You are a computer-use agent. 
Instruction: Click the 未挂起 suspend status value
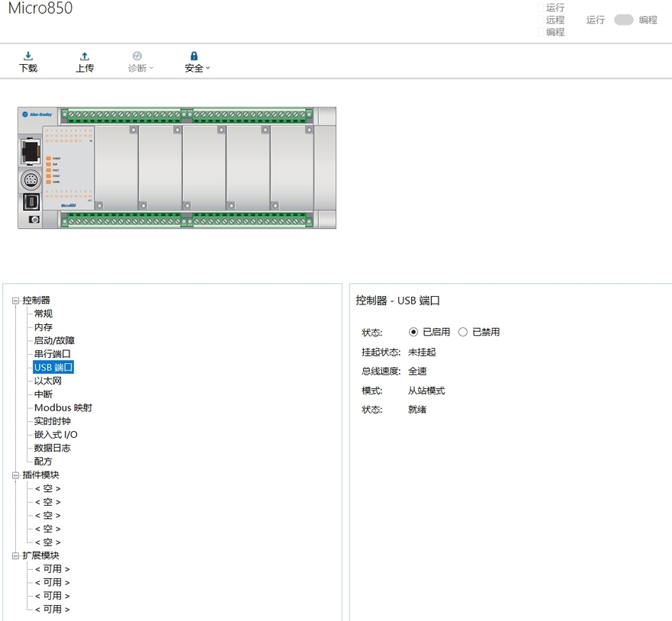(x=422, y=352)
